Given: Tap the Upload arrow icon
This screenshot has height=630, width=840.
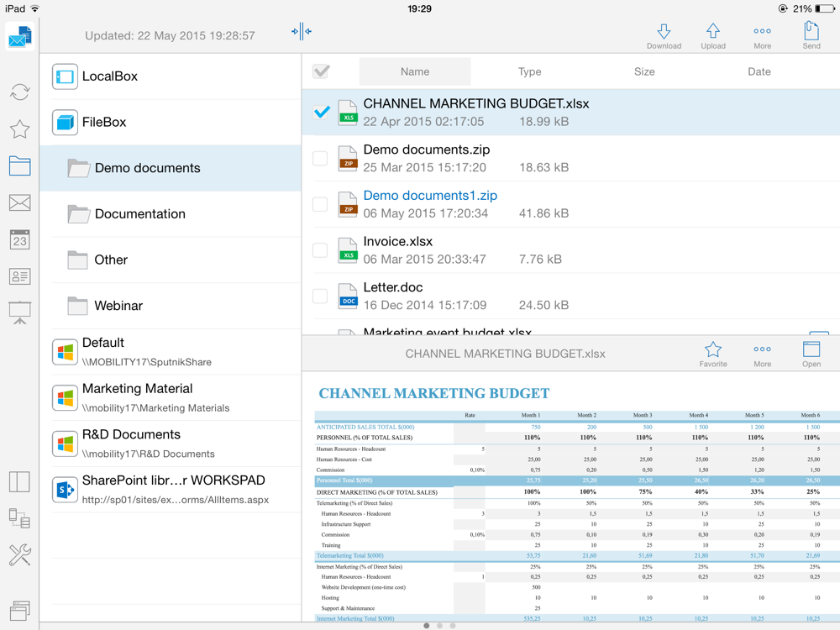Looking at the screenshot, I should click(713, 35).
